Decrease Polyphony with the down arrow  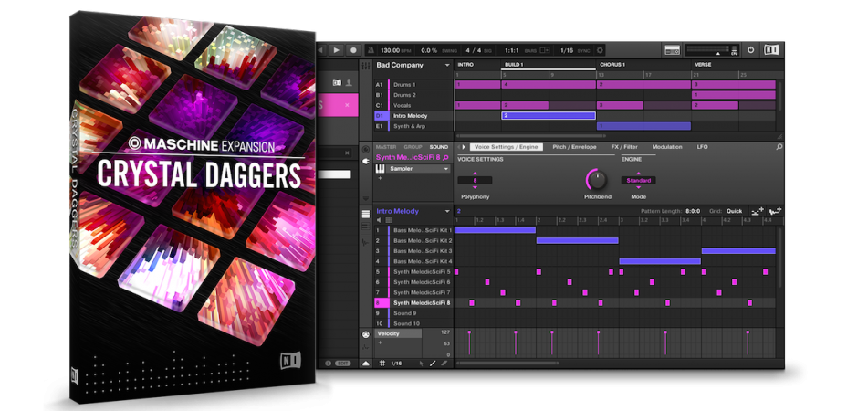pyautogui.click(x=475, y=187)
